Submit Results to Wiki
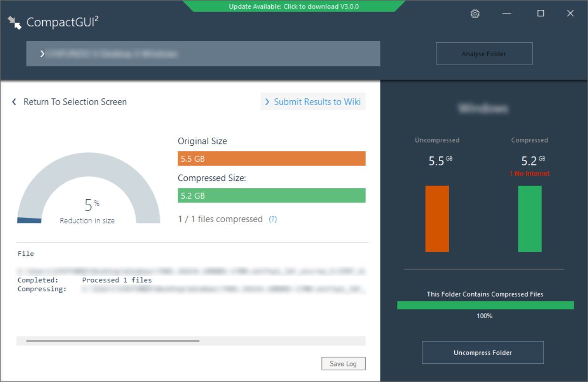 318,102
